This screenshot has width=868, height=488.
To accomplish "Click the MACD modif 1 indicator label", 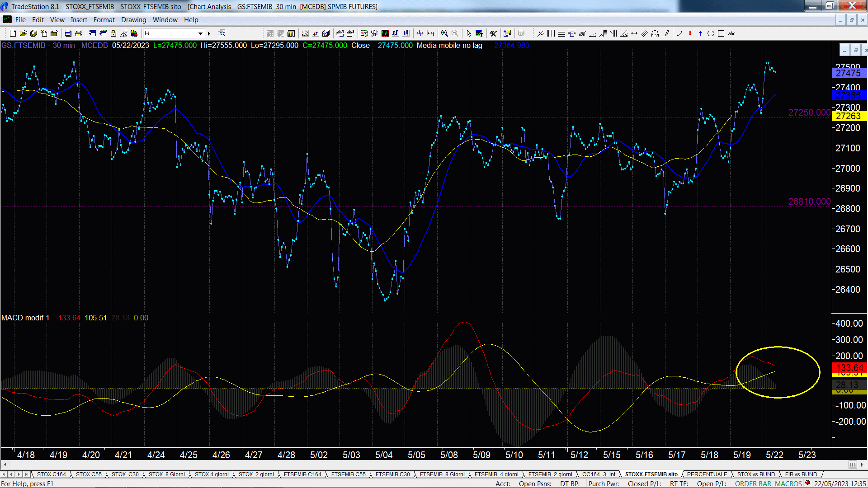I will click(25, 318).
